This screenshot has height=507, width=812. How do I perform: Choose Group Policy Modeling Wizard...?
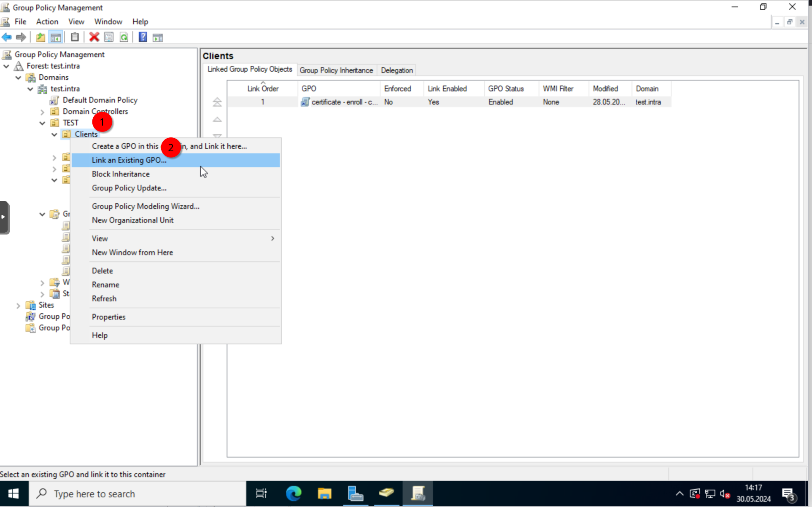coord(175,206)
